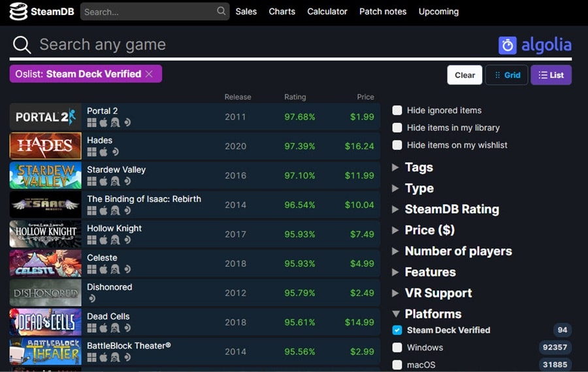Click Steam Deck icon in BattleBlock Theater row
Screen dimensions: 588x372
[x=127, y=358]
